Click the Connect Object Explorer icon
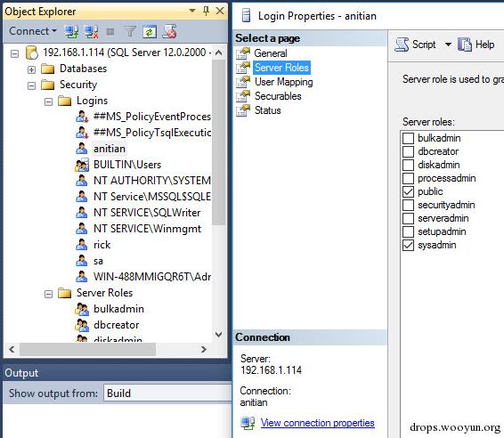 point(71,31)
